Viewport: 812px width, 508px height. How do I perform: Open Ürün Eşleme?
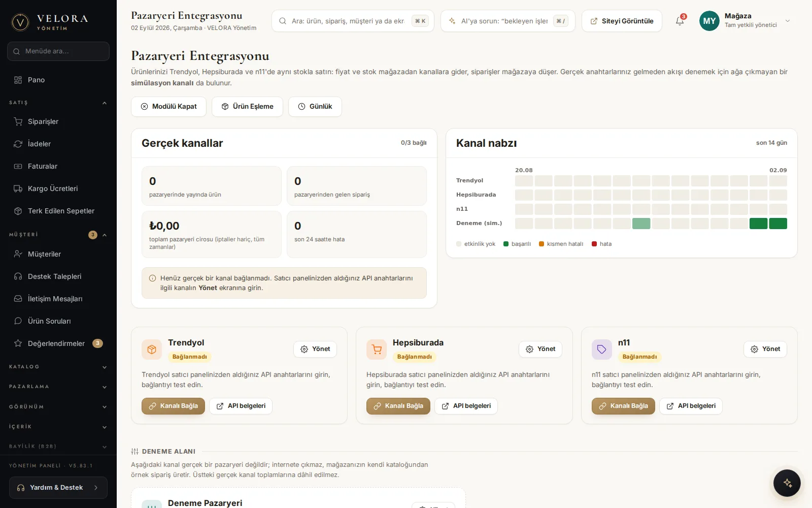tap(247, 107)
